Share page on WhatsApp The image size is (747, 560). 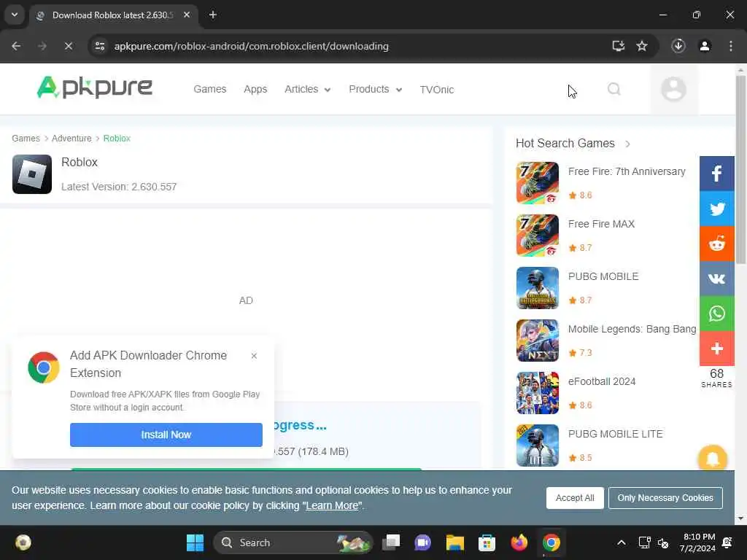pos(716,314)
